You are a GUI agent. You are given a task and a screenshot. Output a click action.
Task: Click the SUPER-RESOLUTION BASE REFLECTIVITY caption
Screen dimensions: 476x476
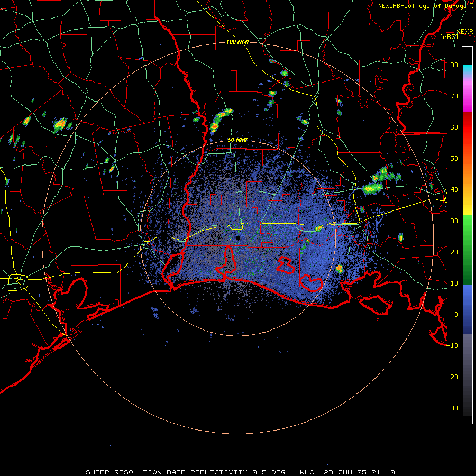pyautogui.click(x=167, y=472)
